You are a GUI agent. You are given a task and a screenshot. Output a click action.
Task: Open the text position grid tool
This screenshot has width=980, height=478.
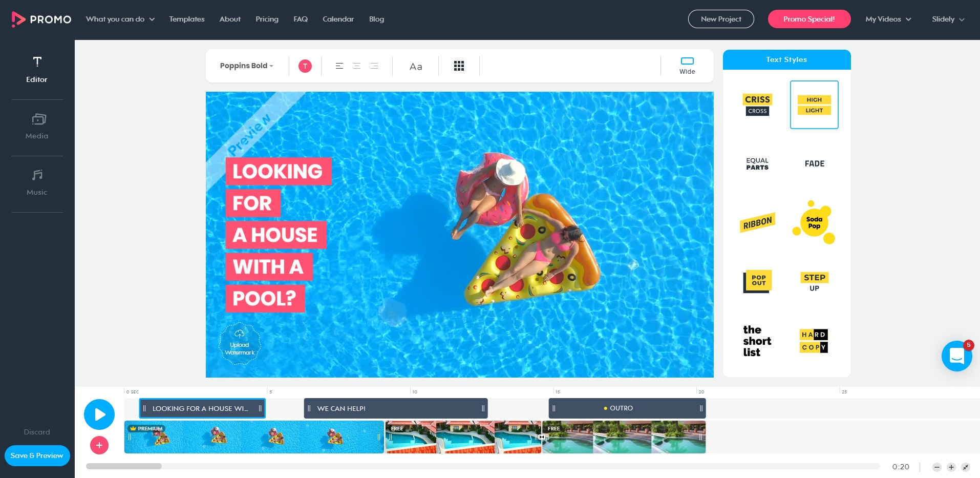pyautogui.click(x=459, y=66)
